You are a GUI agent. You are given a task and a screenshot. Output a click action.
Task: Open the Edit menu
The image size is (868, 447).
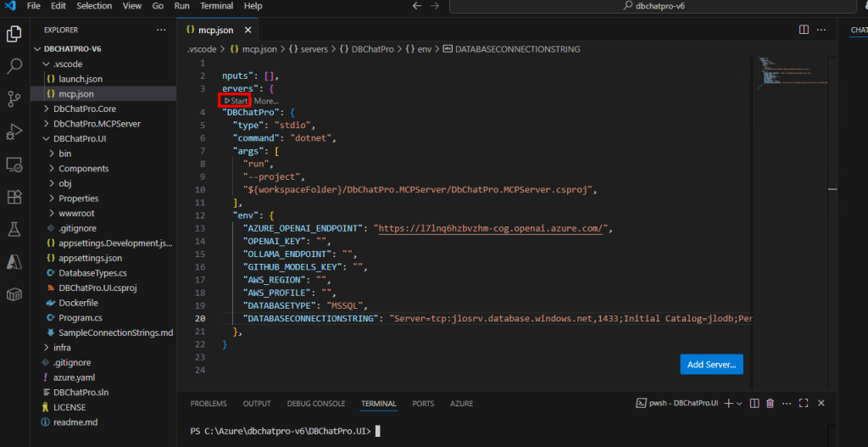(58, 6)
